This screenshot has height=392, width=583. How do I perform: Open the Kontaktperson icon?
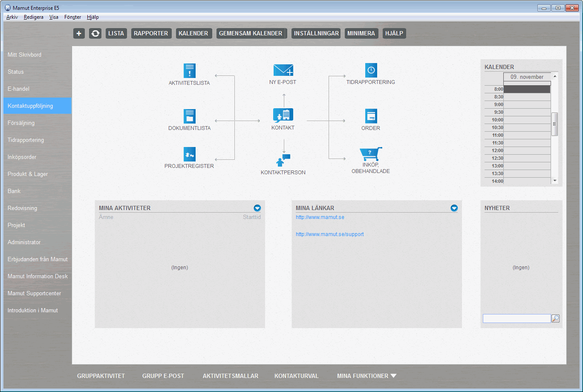pos(283,160)
